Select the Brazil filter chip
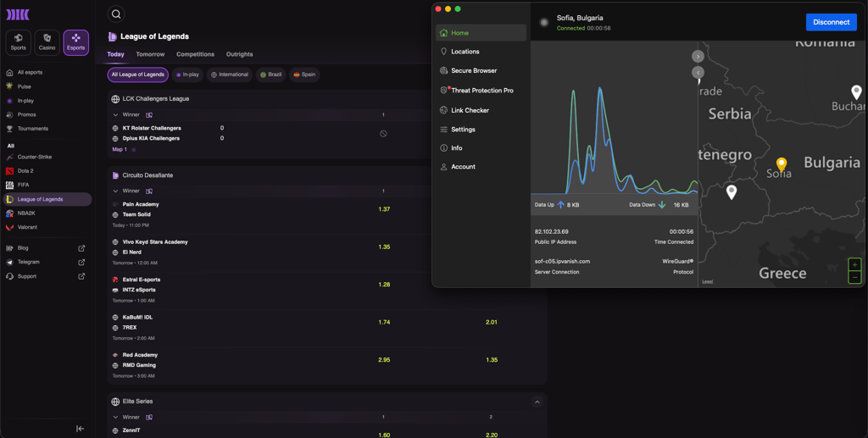 pyautogui.click(x=270, y=75)
